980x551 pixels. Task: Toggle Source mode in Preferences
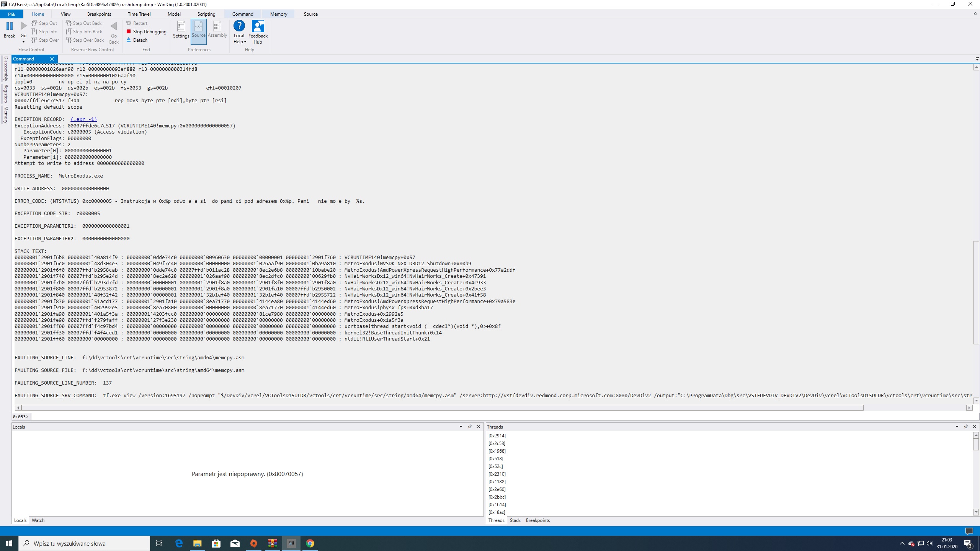pyautogui.click(x=198, y=27)
